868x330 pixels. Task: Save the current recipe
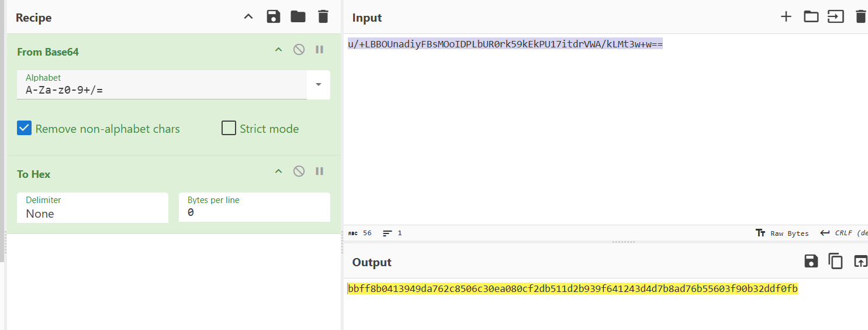273,17
